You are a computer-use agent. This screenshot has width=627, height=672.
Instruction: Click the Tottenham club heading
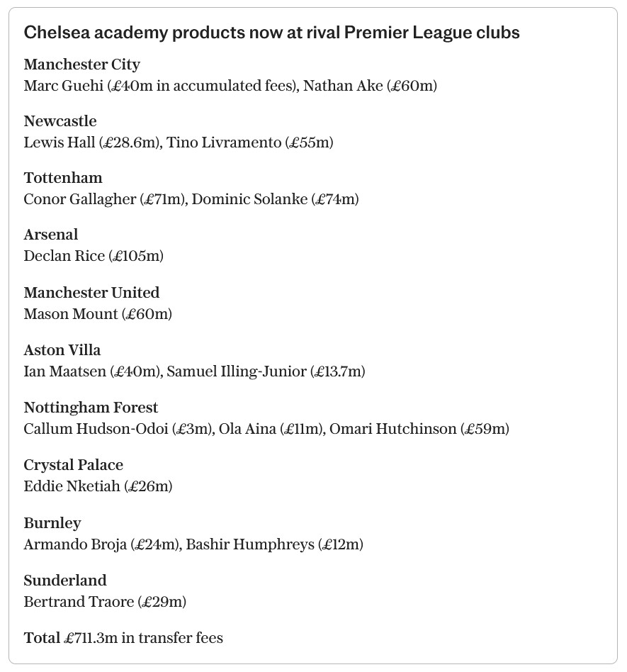[x=63, y=178]
